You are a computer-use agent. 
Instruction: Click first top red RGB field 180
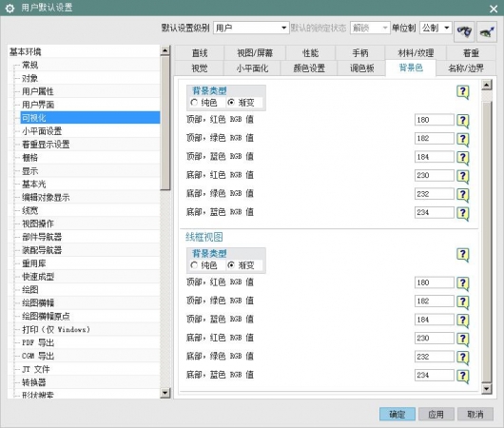click(434, 120)
